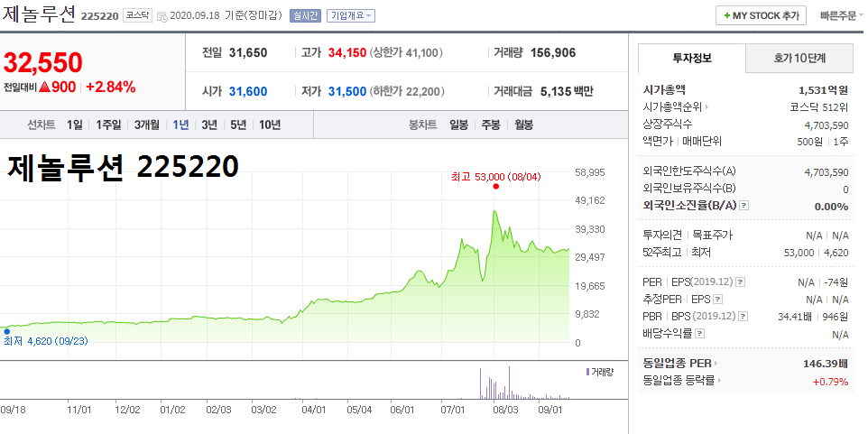This screenshot has height=434, width=868.
Task: Click the current price 32,550
Action: click(x=43, y=62)
